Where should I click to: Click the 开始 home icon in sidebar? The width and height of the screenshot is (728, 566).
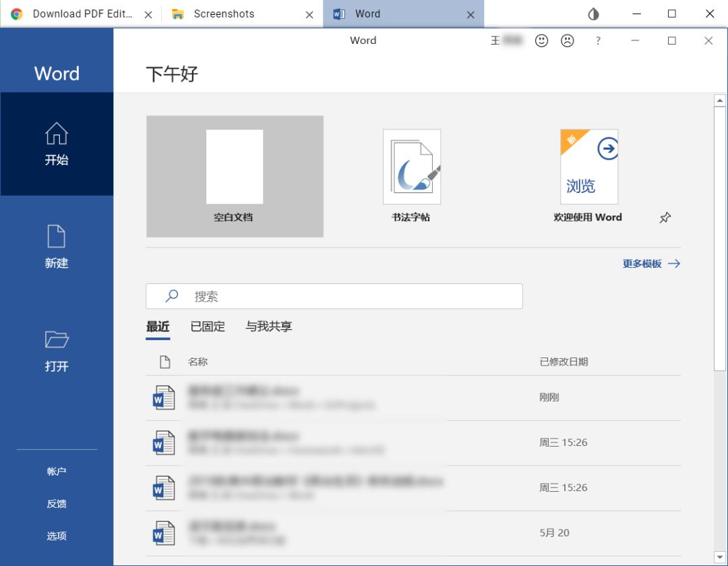57,134
